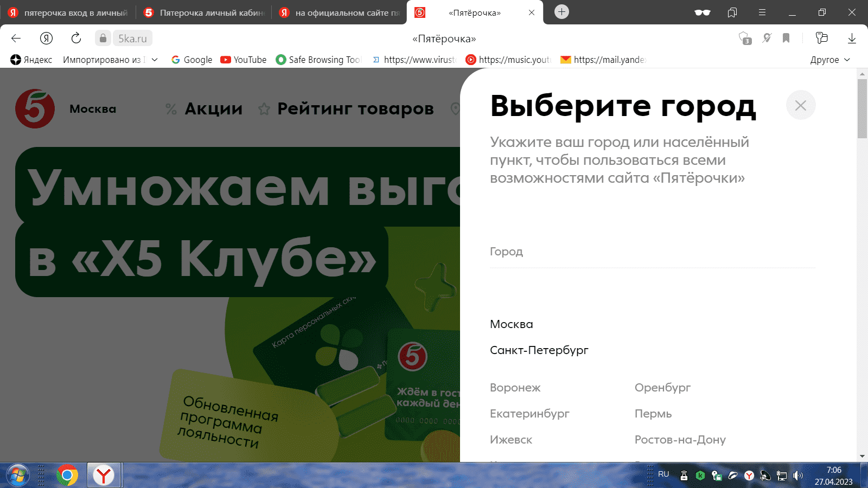Close the «Пятёрочка» tab
Screen dimensions: 868x488
coord(532,12)
